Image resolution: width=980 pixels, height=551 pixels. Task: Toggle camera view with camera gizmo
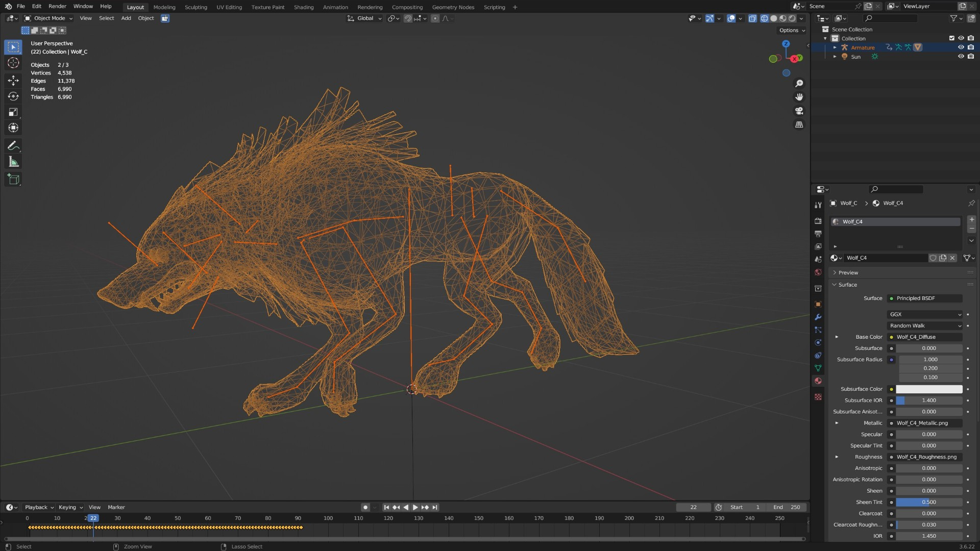(x=799, y=111)
